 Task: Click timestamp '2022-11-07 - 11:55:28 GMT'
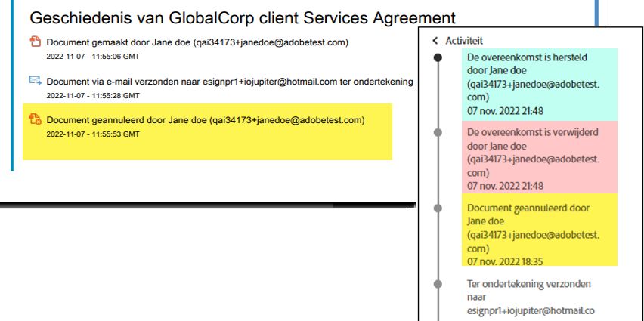coord(93,95)
